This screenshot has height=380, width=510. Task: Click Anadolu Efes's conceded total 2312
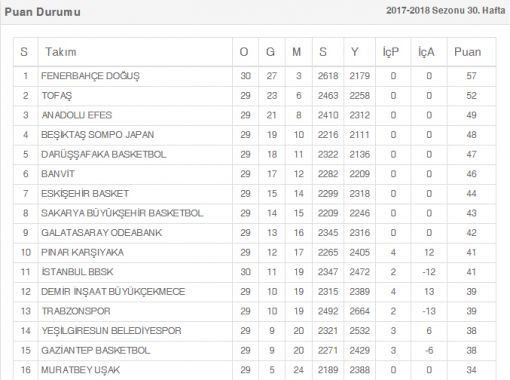coord(360,115)
